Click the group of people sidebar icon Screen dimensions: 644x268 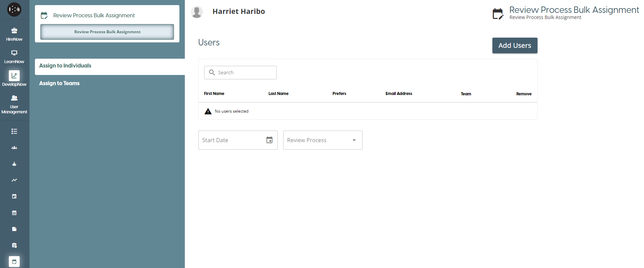[14, 148]
